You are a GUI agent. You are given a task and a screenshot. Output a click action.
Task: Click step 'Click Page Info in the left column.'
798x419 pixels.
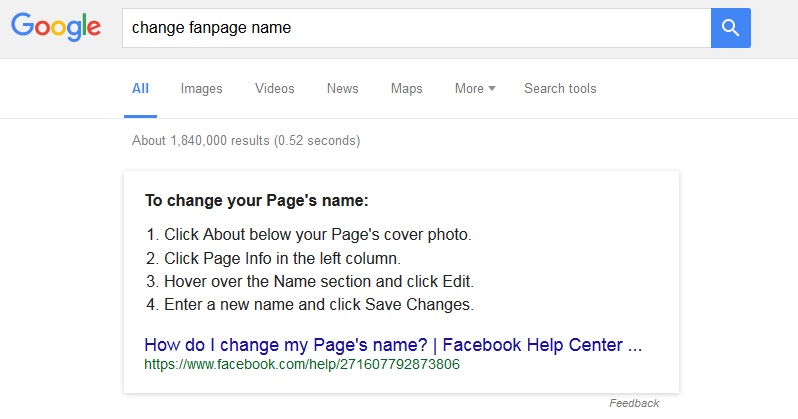point(282,259)
